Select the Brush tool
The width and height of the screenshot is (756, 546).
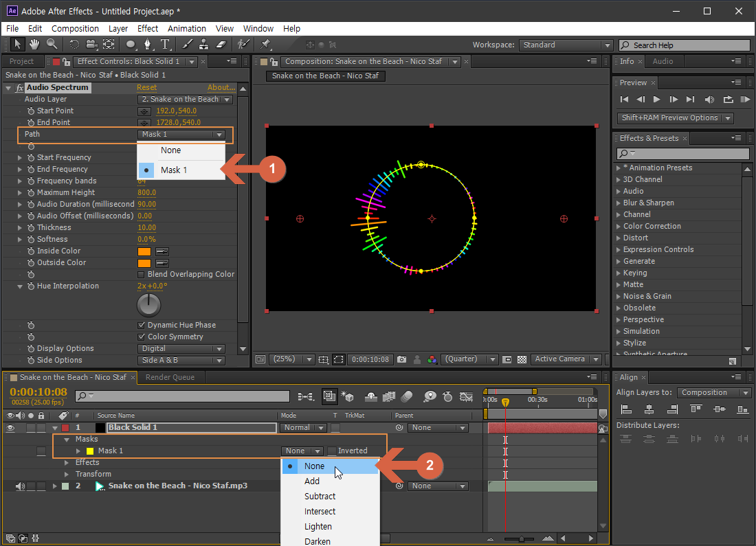click(187, 45)
